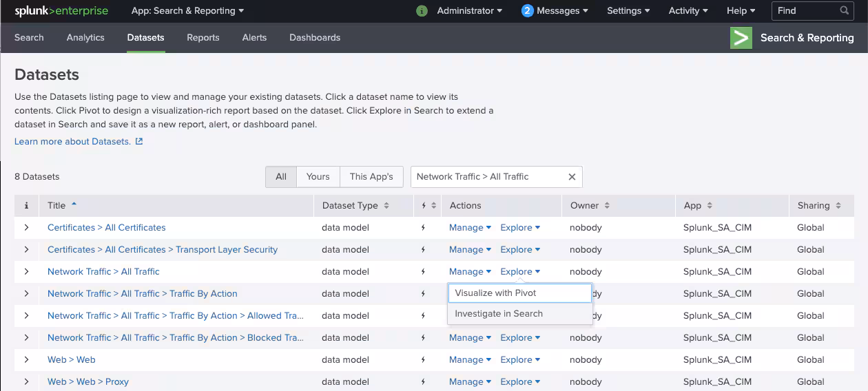Select the All datasets filter toggle
The image size is (868, 391).
coord(281,177)
